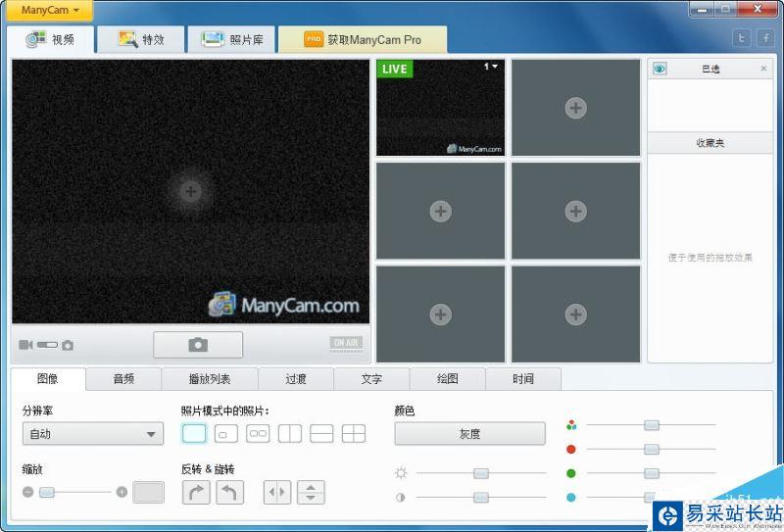
Task: Add source in middle-left empty slot
Action: coord(440,211)
